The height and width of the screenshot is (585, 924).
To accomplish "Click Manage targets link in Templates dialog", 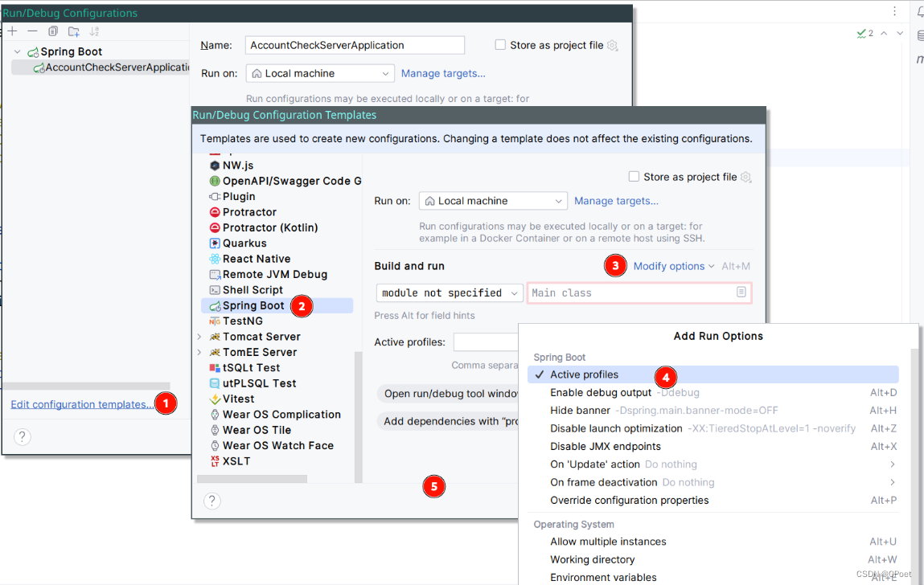I will pos(616,201).
